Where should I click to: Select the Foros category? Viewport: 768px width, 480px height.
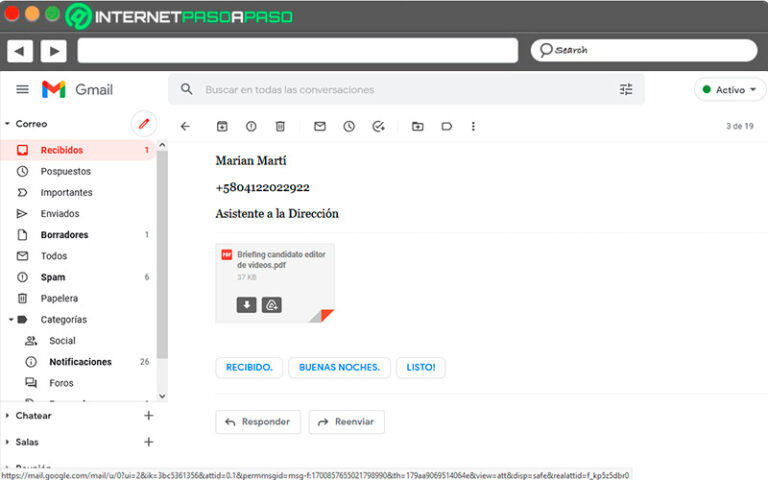(78, 383)
